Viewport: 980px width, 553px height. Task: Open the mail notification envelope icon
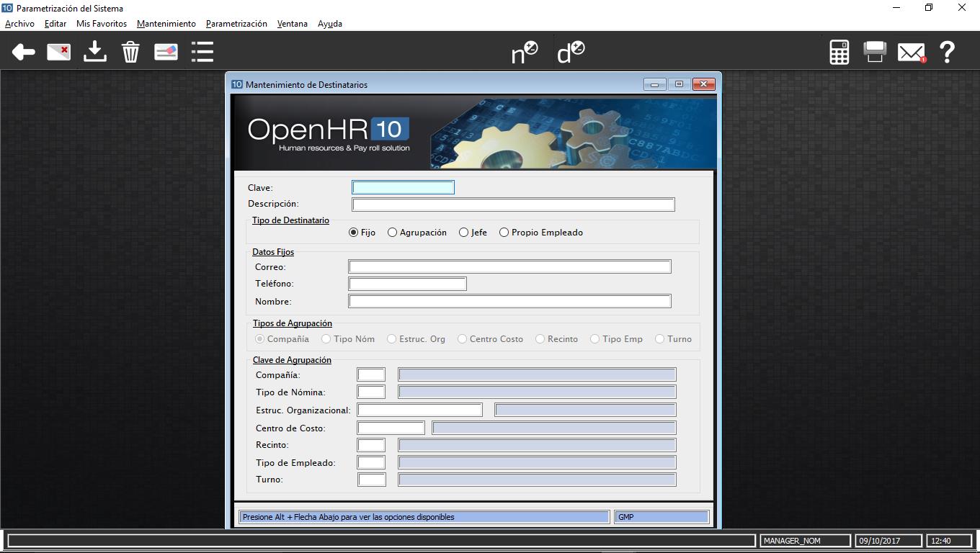pyautogui.click(x=911, y=52)
